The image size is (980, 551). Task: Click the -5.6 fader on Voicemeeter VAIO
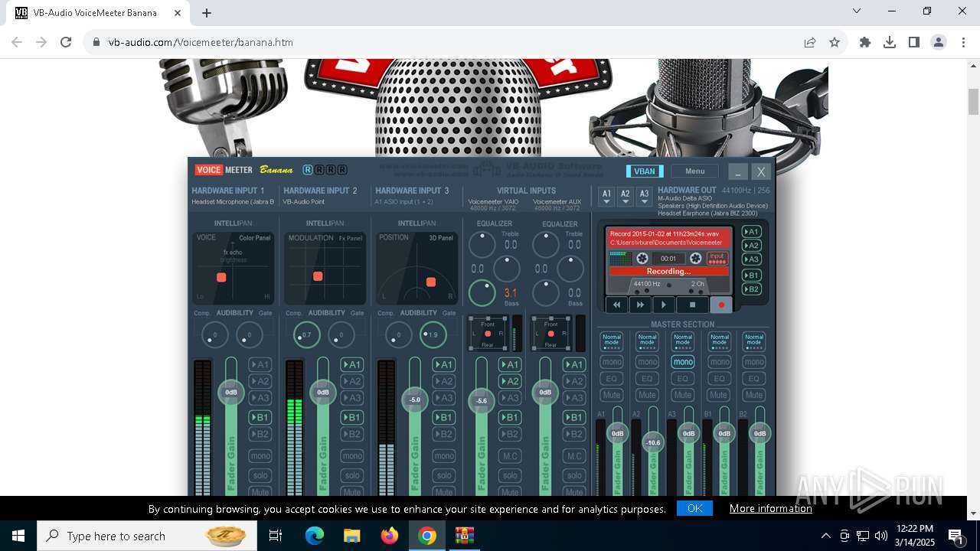[482, 400]
